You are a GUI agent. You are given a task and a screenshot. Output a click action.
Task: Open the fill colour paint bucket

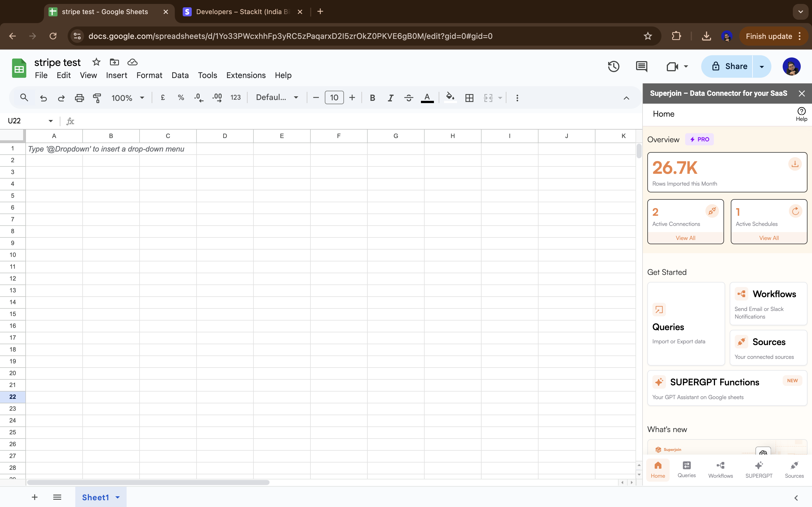(450, 98)
